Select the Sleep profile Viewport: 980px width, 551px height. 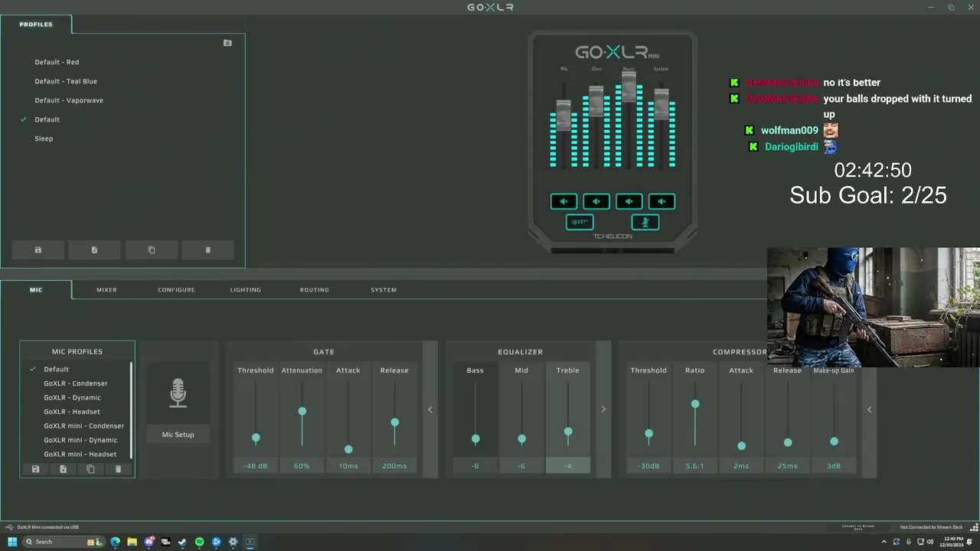44,139
